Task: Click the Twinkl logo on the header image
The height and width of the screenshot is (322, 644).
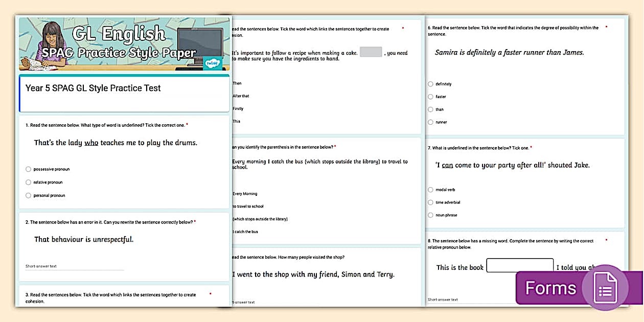Action: coord(212,63)
